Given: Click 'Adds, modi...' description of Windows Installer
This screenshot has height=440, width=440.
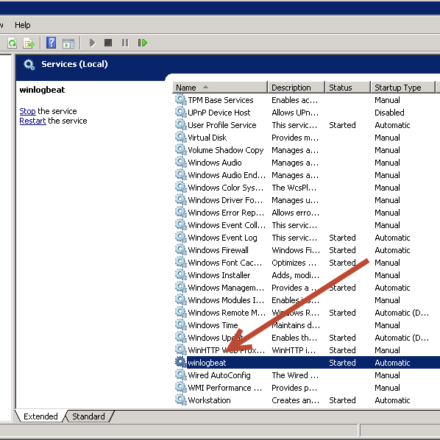Looking at the screenshot, I should pyautogui.click(x=295, y=275).
